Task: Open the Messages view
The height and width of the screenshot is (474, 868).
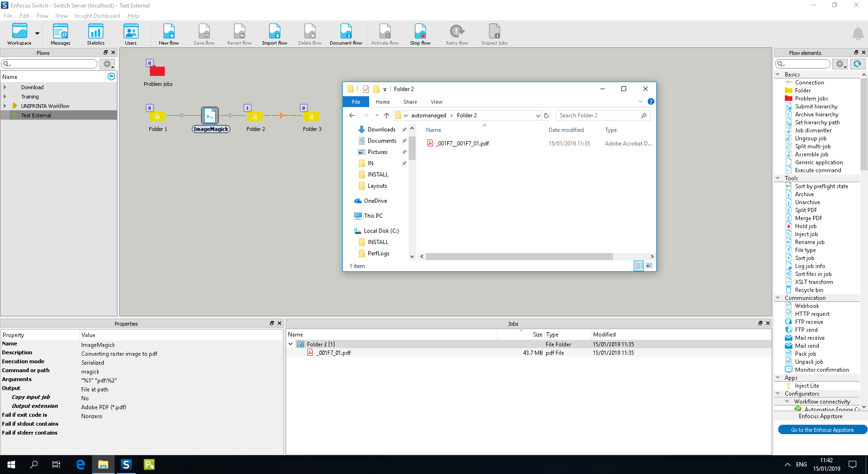Action: click(61, 34)
